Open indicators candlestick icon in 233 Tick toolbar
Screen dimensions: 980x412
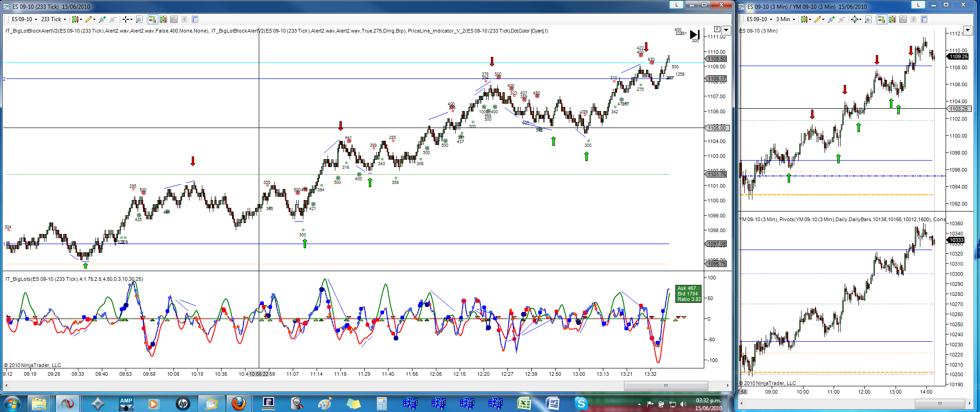(163, 19)
